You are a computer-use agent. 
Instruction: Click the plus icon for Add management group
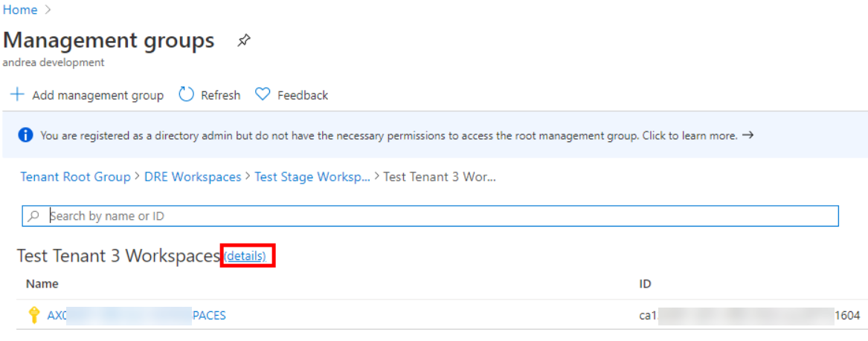pyautogui.click(x=18, y=94)
